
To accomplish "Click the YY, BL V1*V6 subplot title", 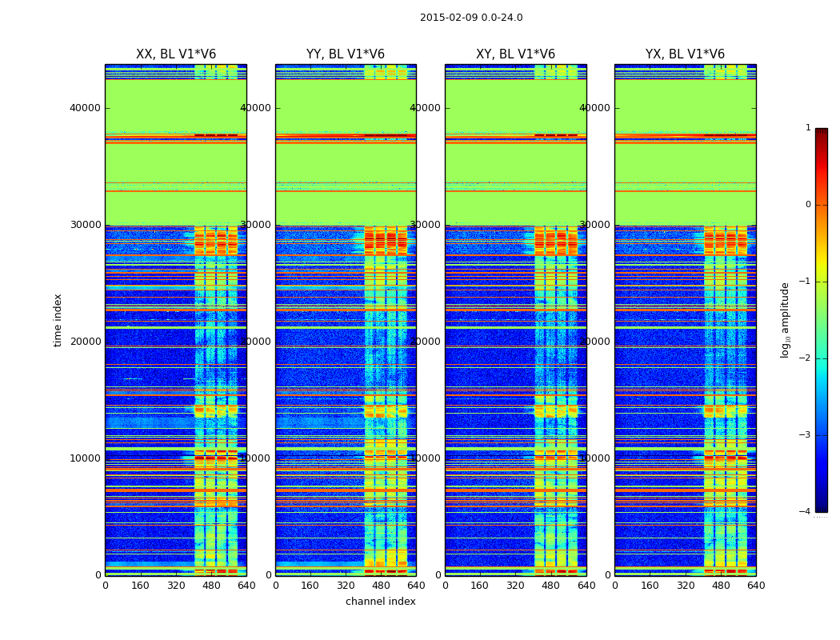I will (x=346, y=54).
